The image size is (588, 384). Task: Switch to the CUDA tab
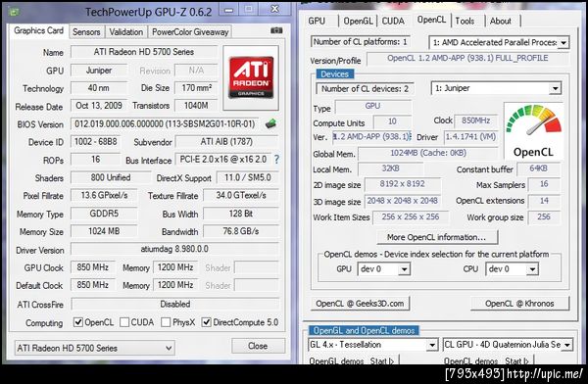(x=393, y=21)
